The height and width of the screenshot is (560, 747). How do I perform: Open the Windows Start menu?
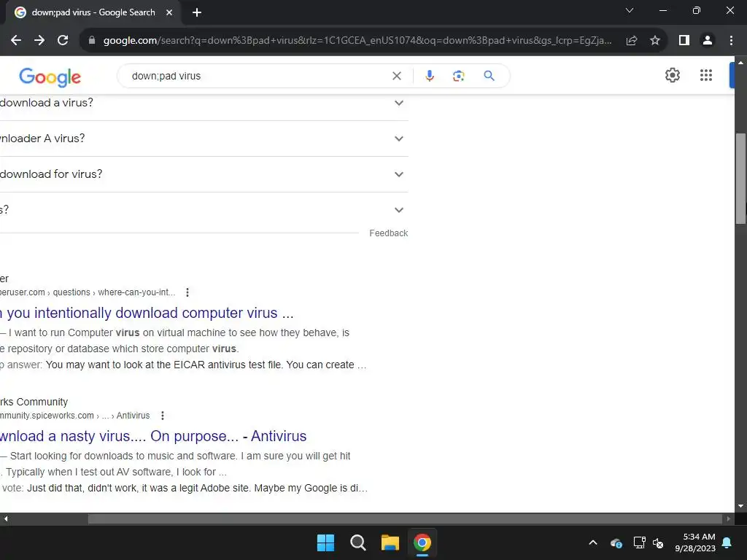pyautogui.click(x=326, y=542)
